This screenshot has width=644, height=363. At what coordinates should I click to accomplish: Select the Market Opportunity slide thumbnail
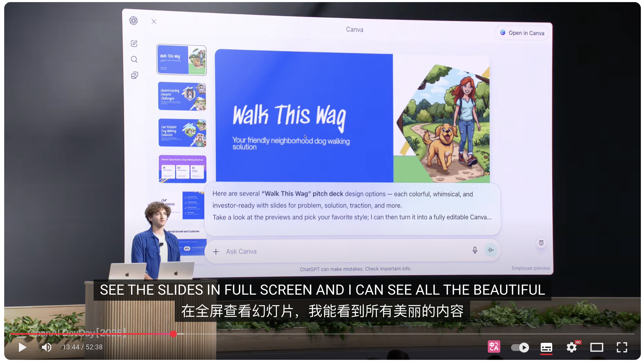pyautogui.click(x=182, y=169)
